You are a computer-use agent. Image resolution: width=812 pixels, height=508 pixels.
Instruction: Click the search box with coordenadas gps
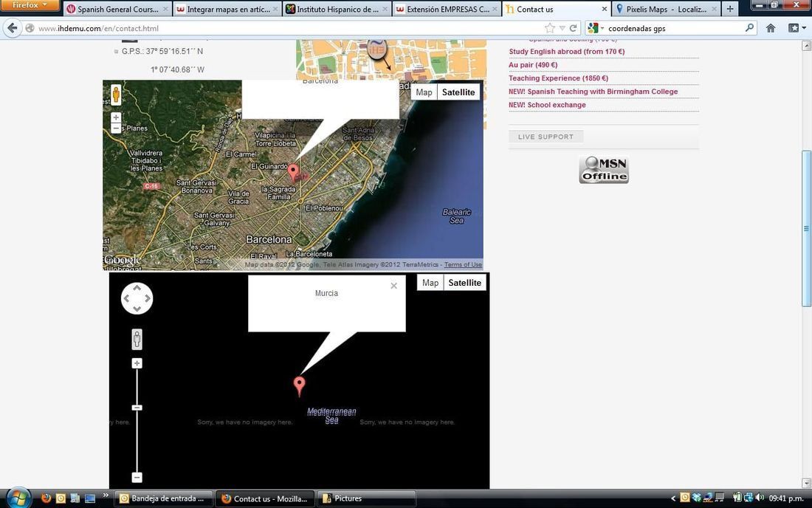tap(673, 29)
